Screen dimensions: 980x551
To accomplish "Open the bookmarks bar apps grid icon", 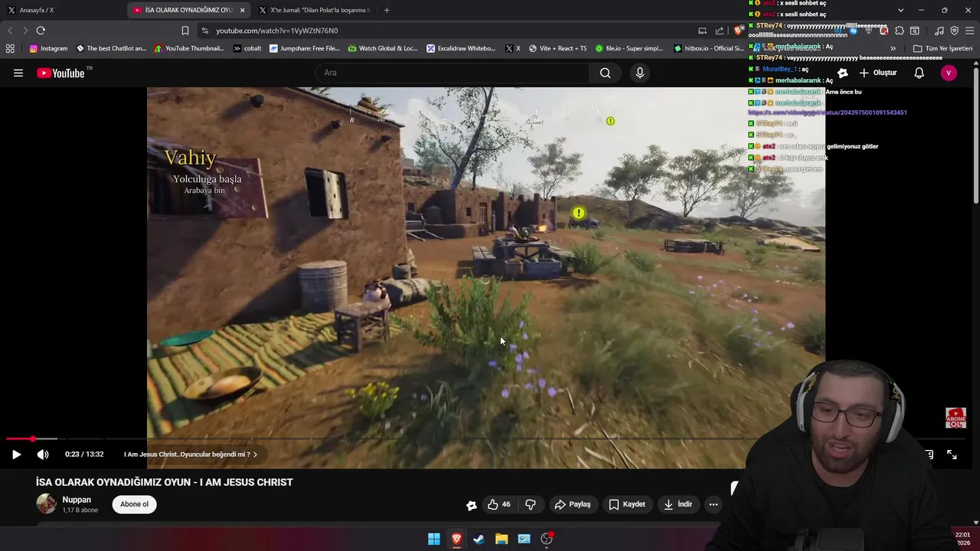I will [x=10, y=48].
